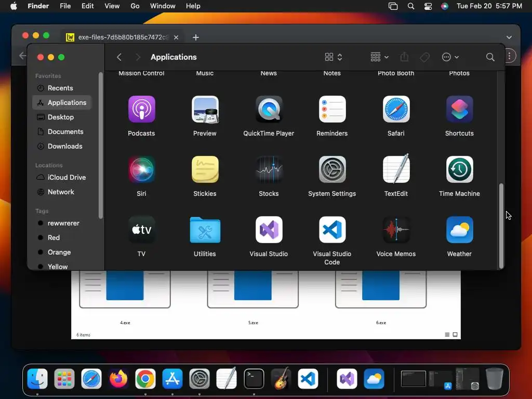The width and height of the screenshot is (532, 399).
Task: Select the Utilities folder
Action: pos(205,230)
